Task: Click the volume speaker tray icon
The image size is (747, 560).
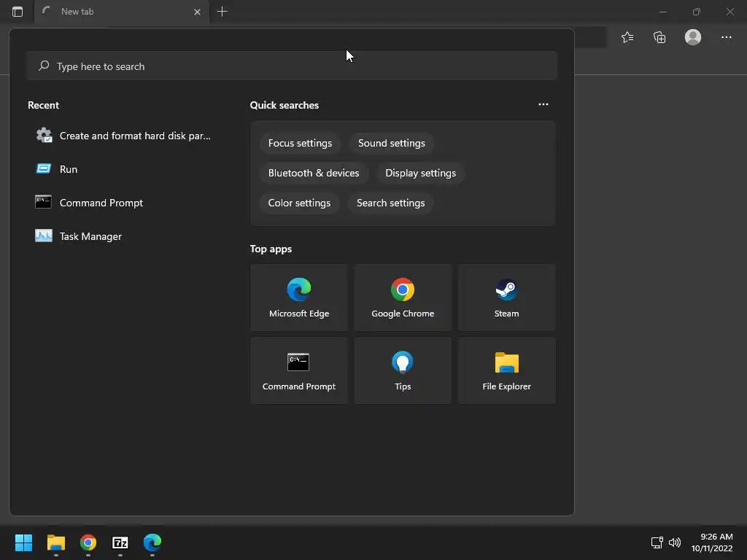Action: pyautogui.click(x=675, y=542)
